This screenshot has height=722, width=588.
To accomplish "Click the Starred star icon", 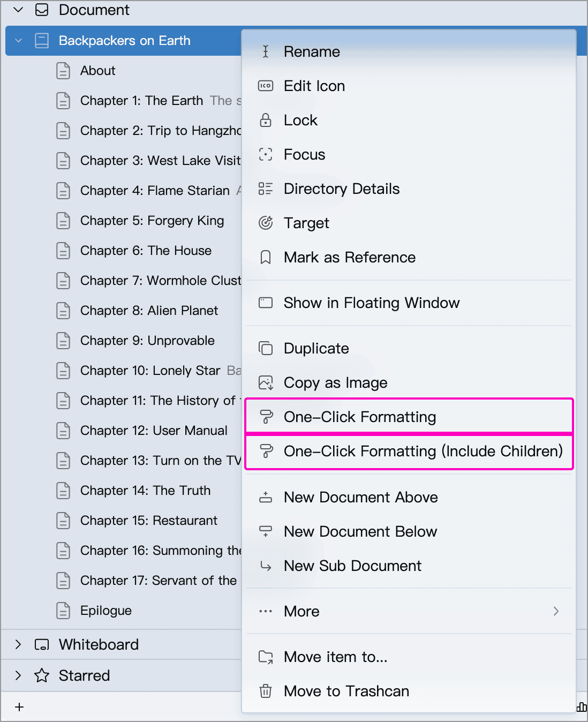I will click(x=42, y=675).
